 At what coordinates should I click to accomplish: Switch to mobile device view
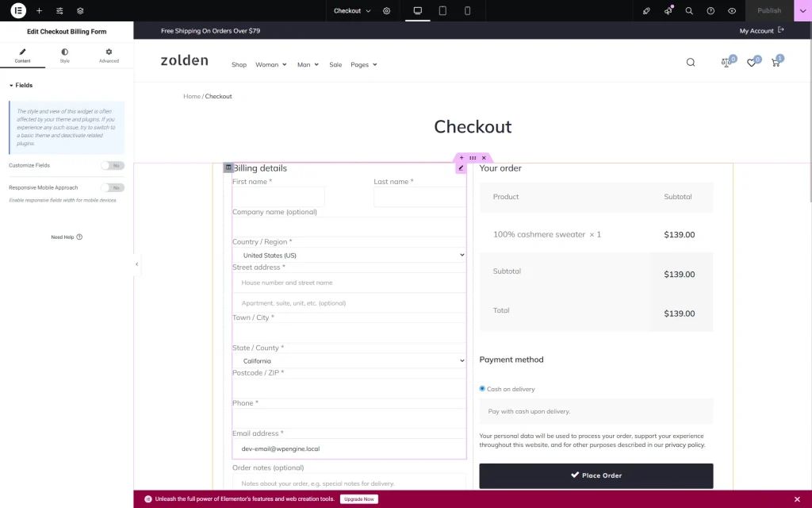(x=467, y=10)
